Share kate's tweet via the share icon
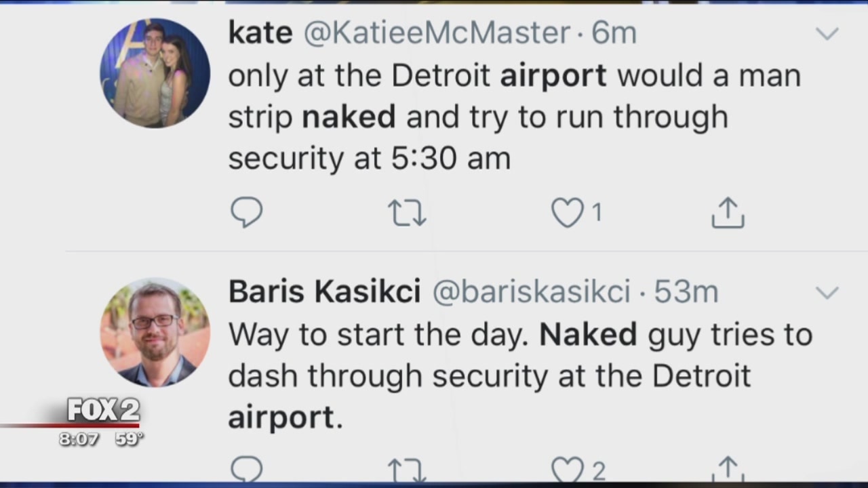The height and width of the screenshot is (488, 868). pos(728,213)
